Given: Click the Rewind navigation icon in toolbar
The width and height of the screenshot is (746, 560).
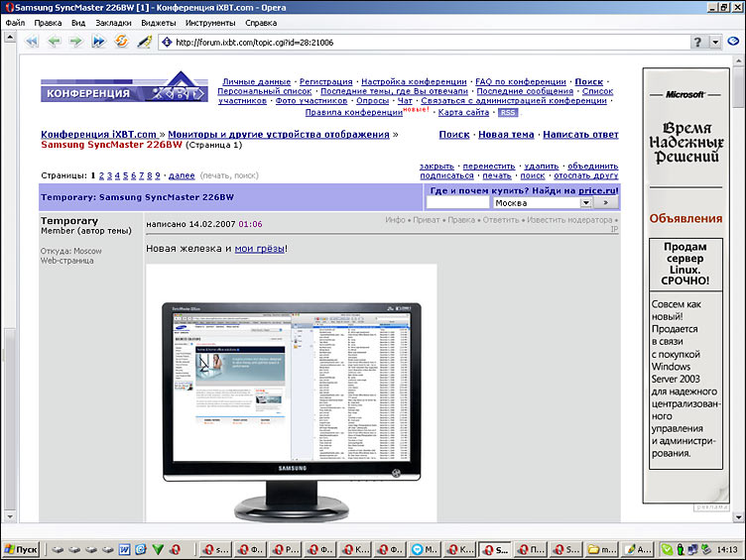Looking at the screenshot, I should pyautogui.click(x=32, y=42).
